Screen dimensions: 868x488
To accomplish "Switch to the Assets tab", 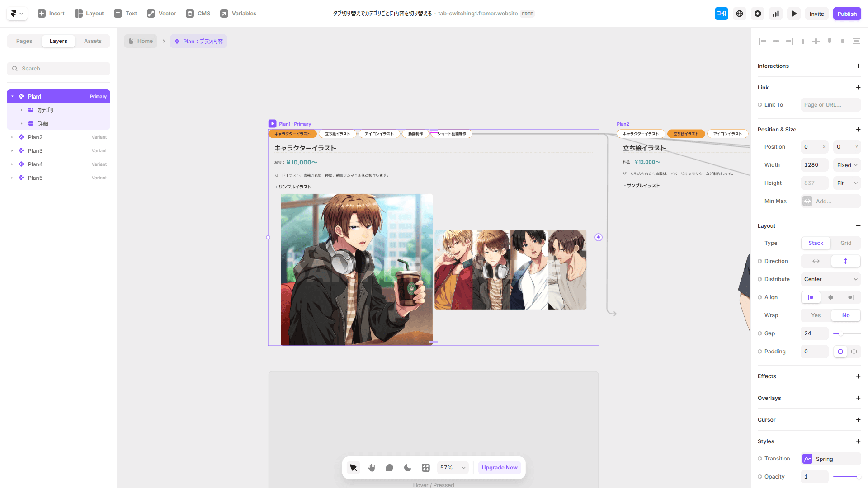I will point(93,41).
